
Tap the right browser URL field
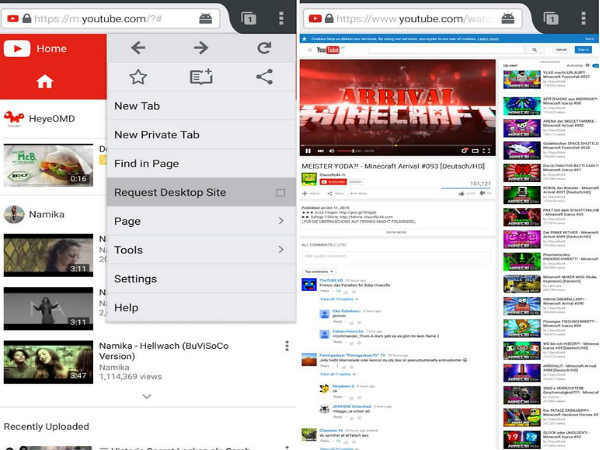[x=413, y=18]
